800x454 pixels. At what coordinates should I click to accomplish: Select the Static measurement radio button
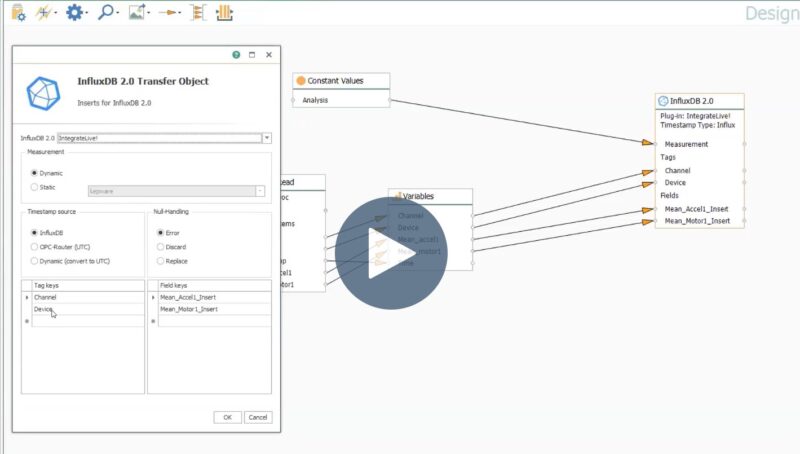pyautogui.click(x=34, y=187)
